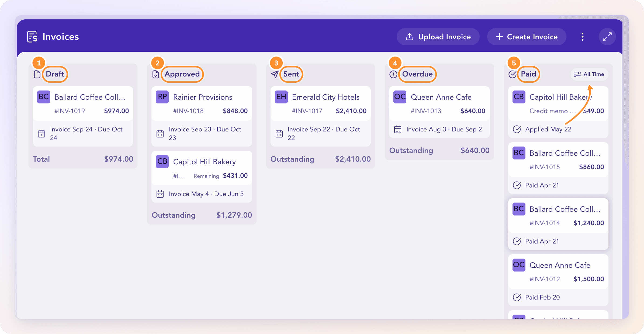Screen dimensions: 644x334
Task: Select the Paid column header
Action: coord(528,74)
